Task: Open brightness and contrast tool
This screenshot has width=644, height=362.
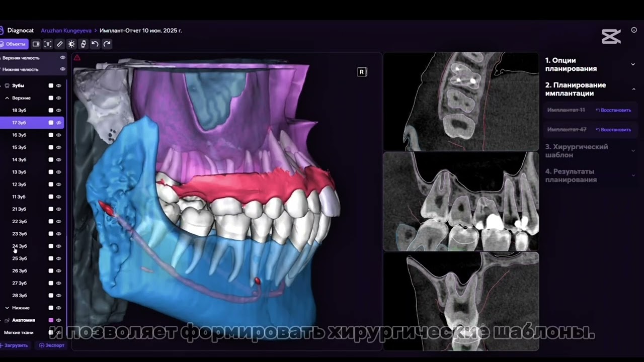Action: click(x=71, y=44)
